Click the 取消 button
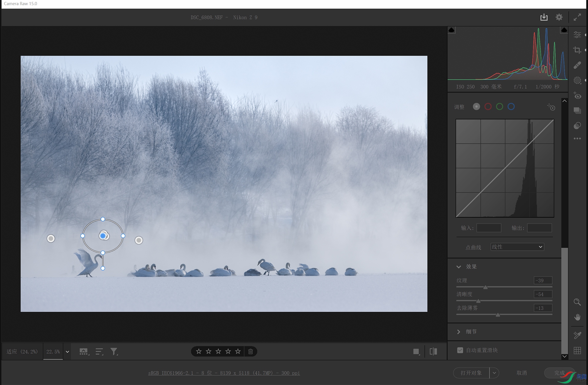The image size is (588, 385). tap(522, 373)
